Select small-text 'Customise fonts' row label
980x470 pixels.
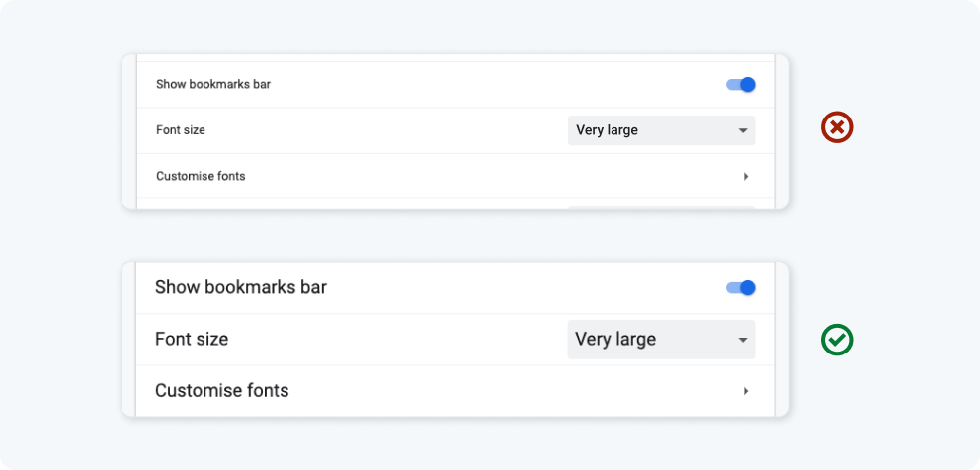[201, 176]
